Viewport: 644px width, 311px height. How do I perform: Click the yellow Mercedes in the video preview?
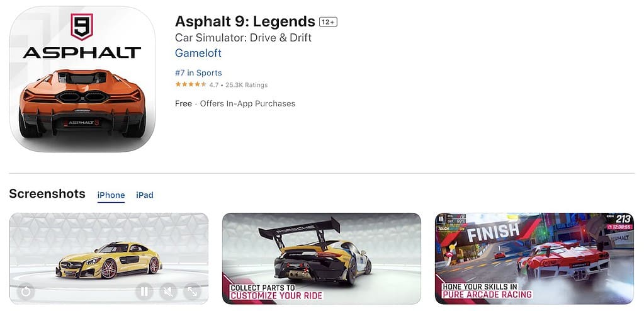point(108,261)
